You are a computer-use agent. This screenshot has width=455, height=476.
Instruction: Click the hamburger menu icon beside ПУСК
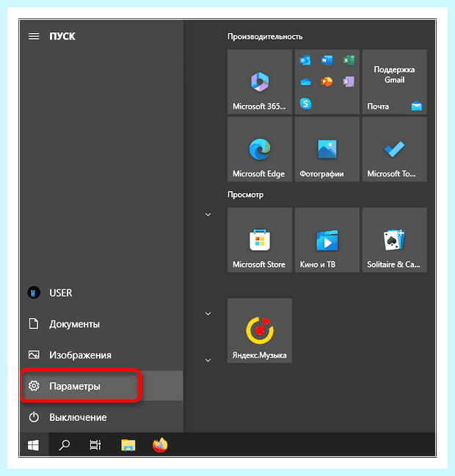tap(34, 37)
